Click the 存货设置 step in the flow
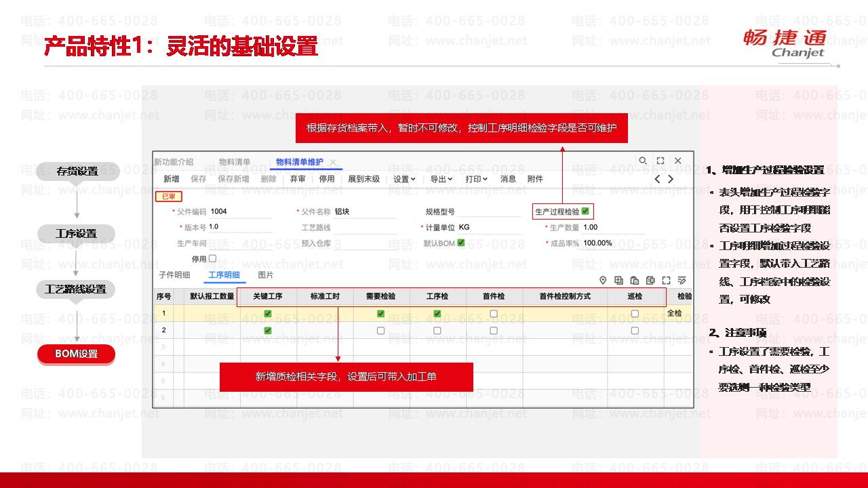868x488 pixels. tap(77, 171)
